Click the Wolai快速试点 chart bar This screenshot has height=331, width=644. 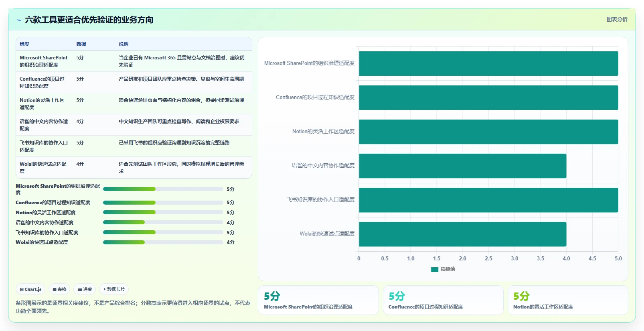462,234
